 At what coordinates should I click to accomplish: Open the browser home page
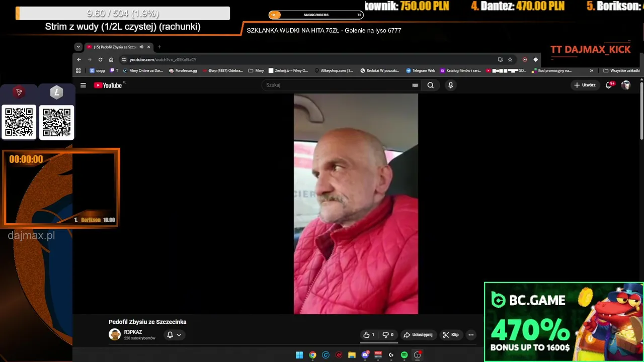(x=111, y=59)
